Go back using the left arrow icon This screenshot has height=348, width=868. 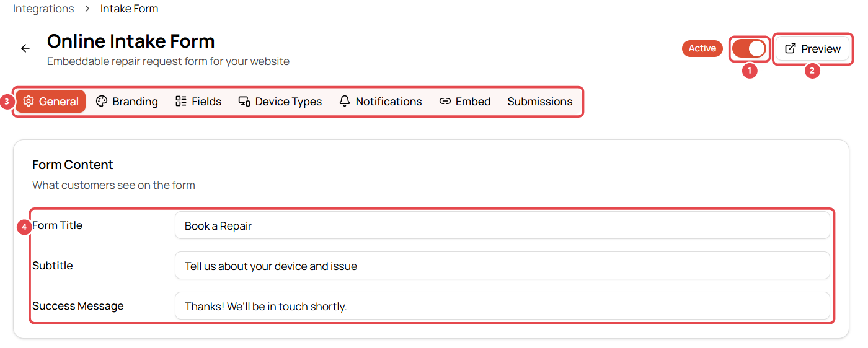coord(25,48)
